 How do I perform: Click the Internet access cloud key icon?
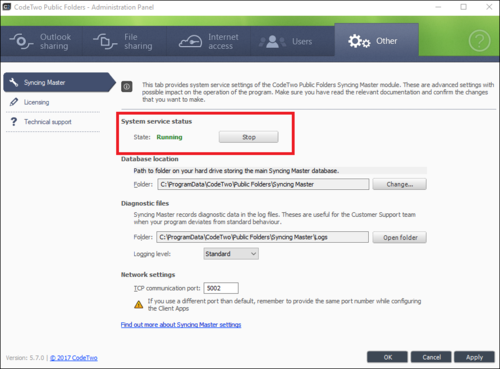click(x=190, y=42)
